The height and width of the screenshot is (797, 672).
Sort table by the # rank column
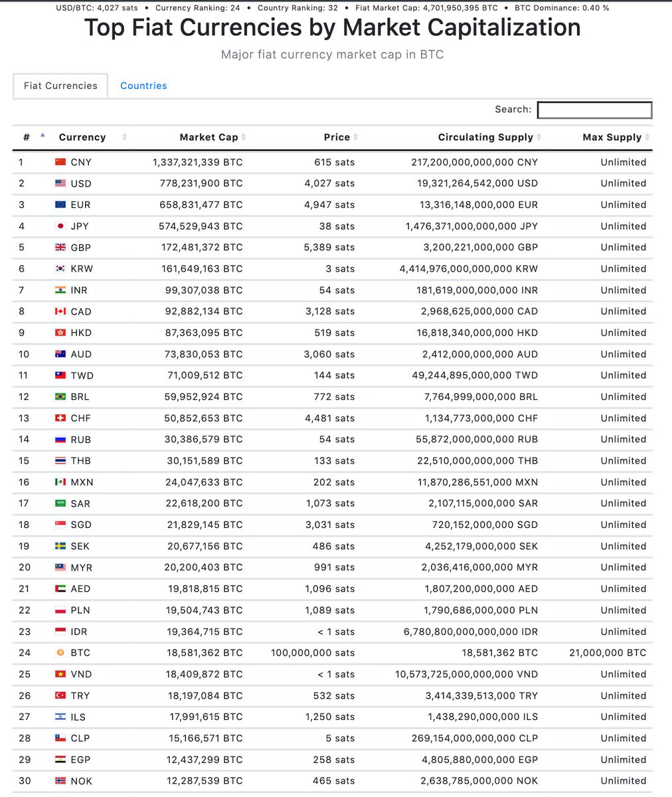tap(33, 137)
